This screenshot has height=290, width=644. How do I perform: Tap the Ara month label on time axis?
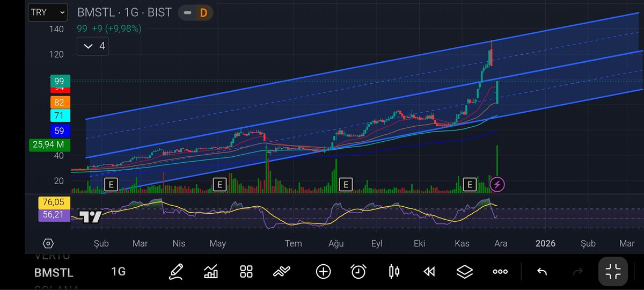[x=500, y=244]
